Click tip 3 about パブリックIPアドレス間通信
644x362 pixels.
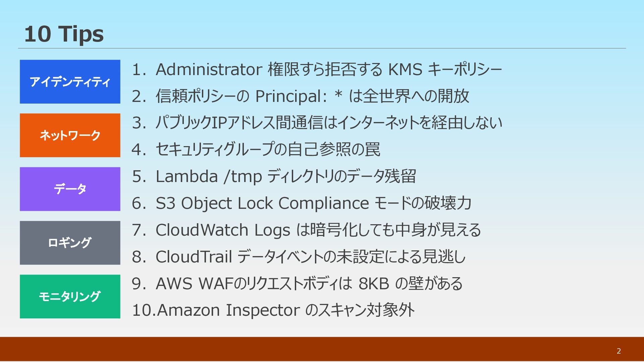317,123
